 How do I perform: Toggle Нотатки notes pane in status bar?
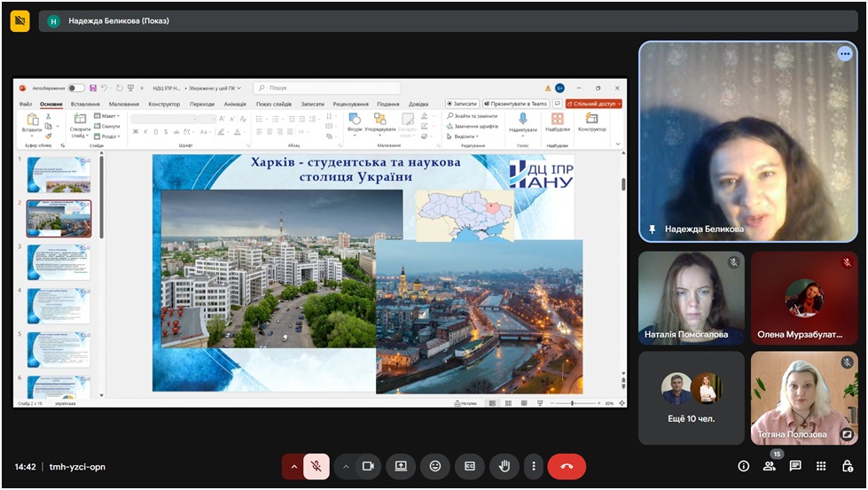pos(465,404)
